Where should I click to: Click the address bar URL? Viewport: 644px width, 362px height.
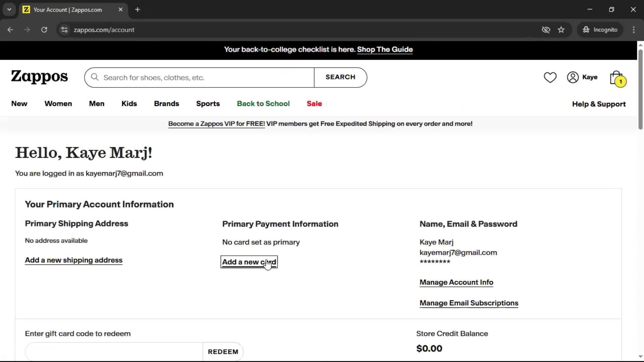pos(104,30)
